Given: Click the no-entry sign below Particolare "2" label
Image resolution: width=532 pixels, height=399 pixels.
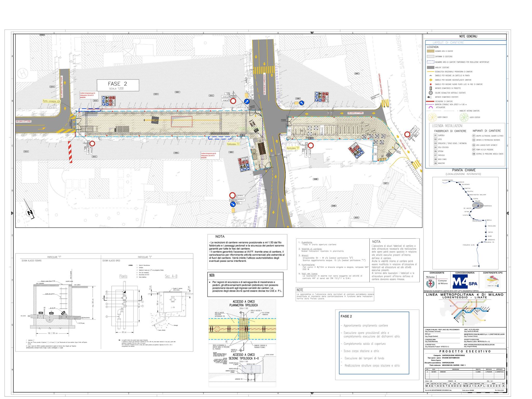Looking at the screenshot, I should tap(311, 145).
